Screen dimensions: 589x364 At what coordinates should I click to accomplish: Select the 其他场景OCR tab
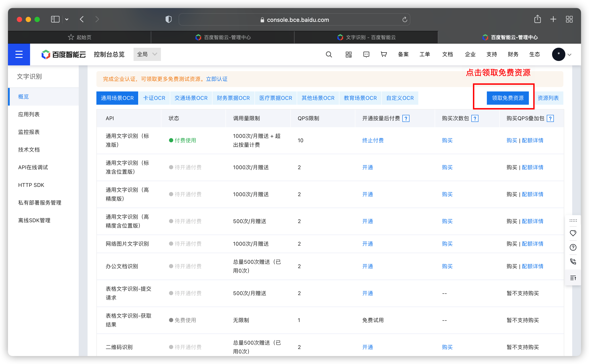pyautogui.click(x=318, y=98)
